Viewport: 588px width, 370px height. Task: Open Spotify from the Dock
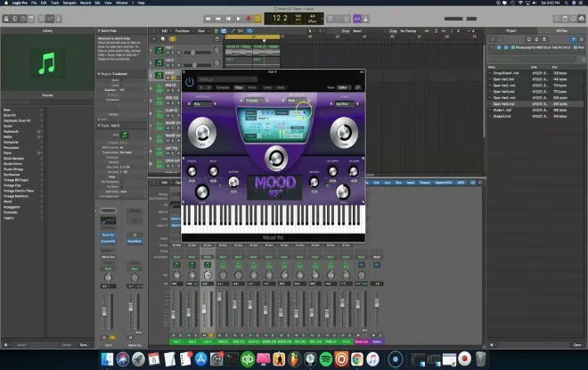326,359
